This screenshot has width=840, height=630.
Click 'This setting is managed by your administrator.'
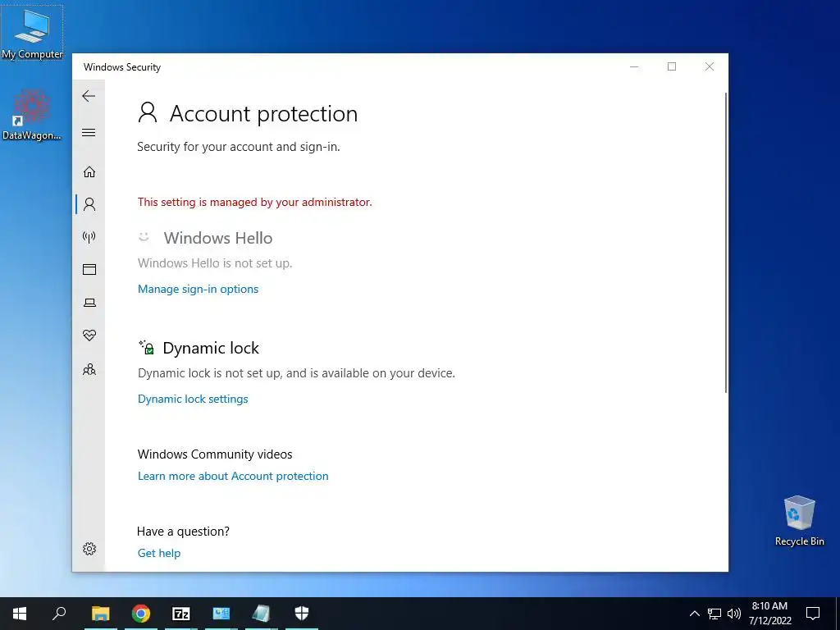254,202
